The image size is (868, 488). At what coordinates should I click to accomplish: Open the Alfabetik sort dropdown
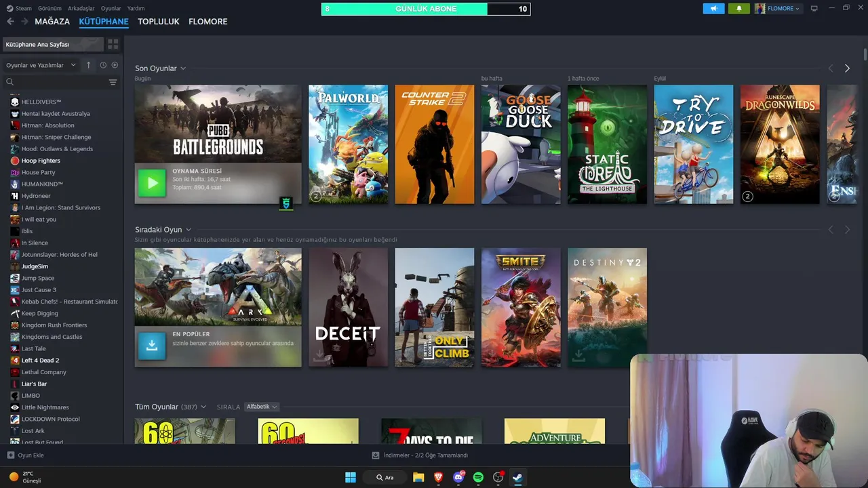pos(262,407)
